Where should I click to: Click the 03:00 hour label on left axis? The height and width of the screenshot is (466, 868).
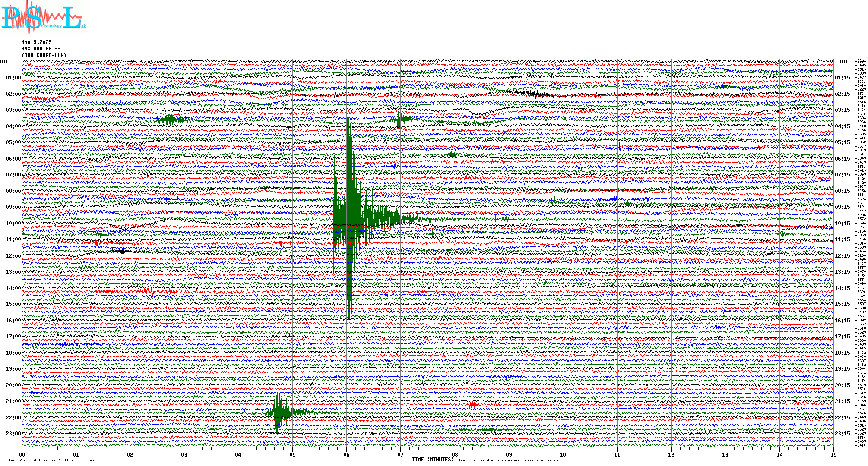click(x=13, y=110)
